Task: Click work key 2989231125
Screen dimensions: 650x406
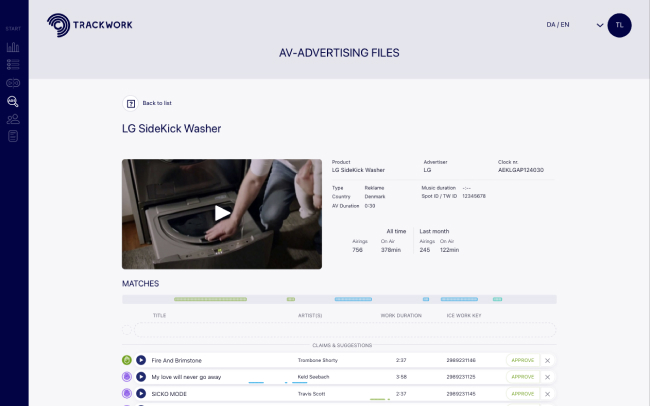Action: pos(461,377)
